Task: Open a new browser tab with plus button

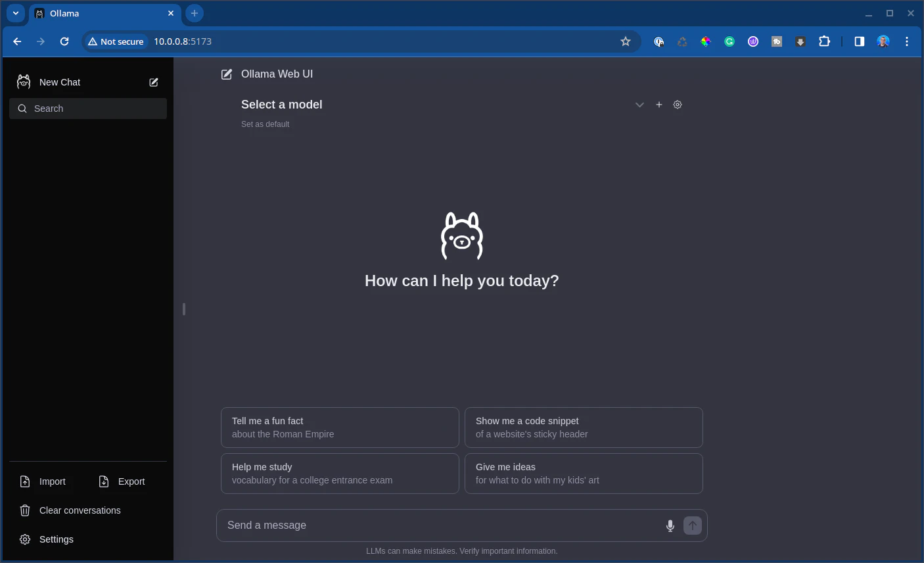Action: (195, 13)
